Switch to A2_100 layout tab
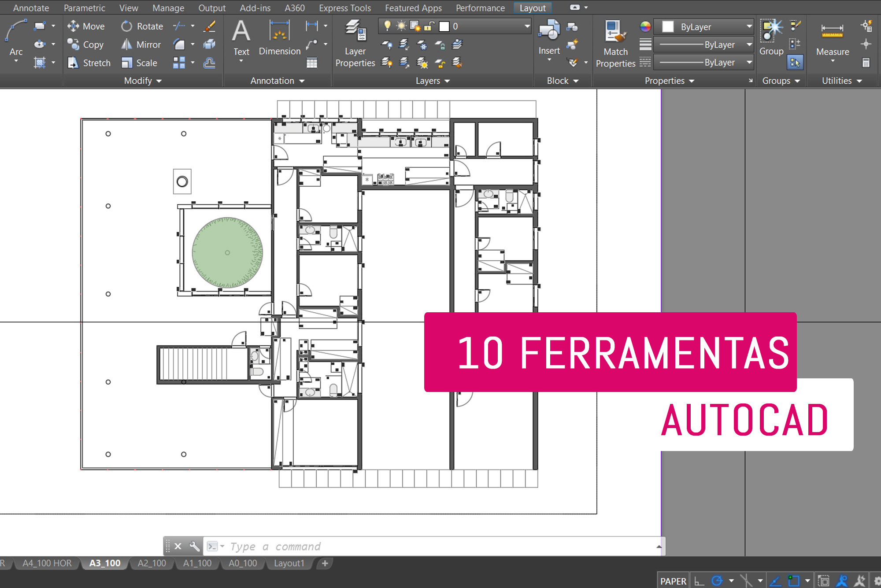This screenshot has width=881, height=588. (x=152, y=563)
